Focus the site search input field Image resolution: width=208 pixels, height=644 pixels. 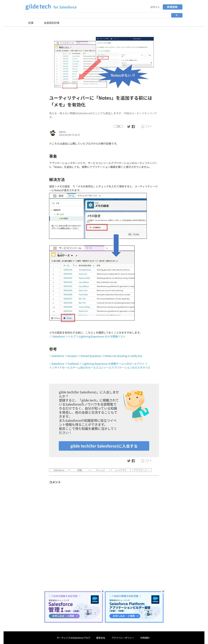coord(97,16)
